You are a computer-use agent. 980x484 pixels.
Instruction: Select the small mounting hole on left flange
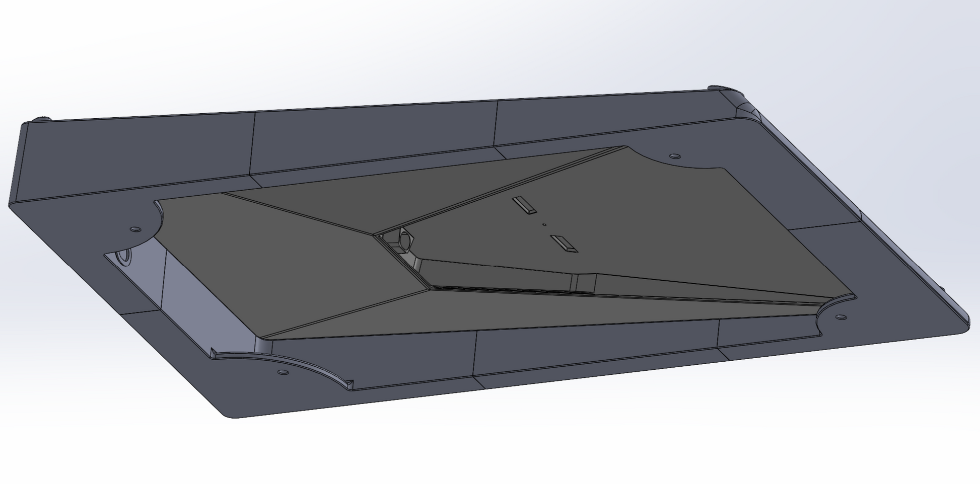(134, 229)
